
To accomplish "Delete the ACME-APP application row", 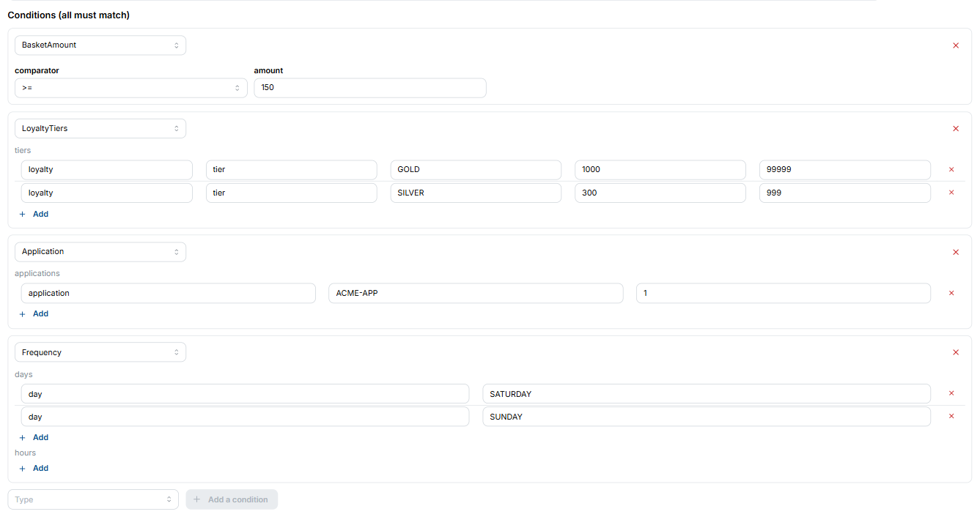I will point(951,293).
